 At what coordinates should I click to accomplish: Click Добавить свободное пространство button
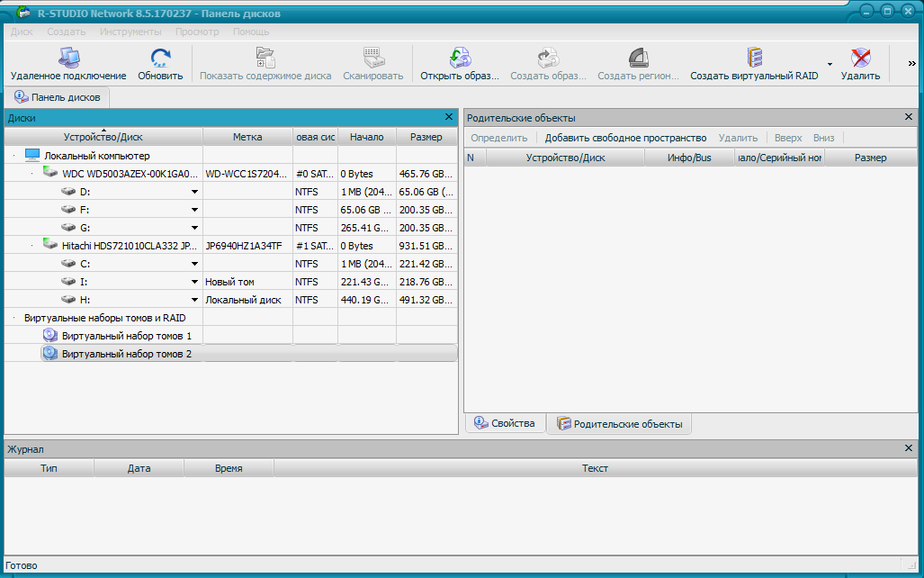pyautogui.click(x=625, y=138)
